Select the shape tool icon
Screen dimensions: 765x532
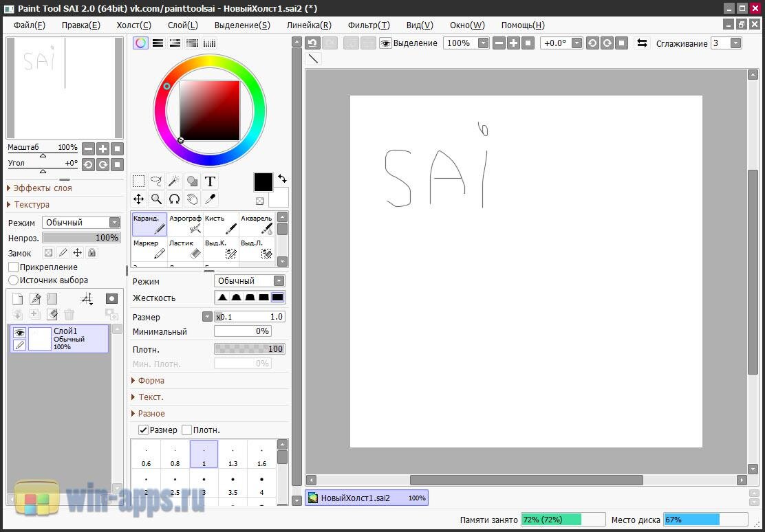(x=192, y=181)
